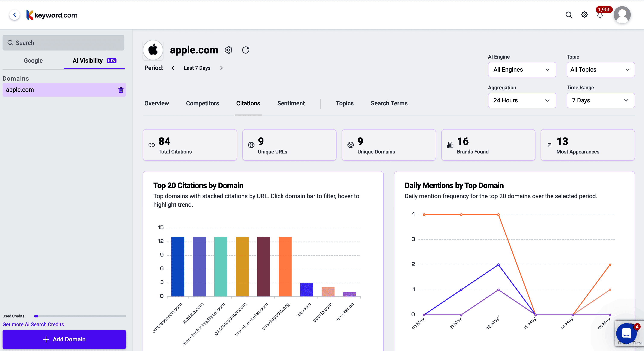Delete apple.com domain using trash icon
This screenshot has width=644, height=351.
tap(121, 90)
